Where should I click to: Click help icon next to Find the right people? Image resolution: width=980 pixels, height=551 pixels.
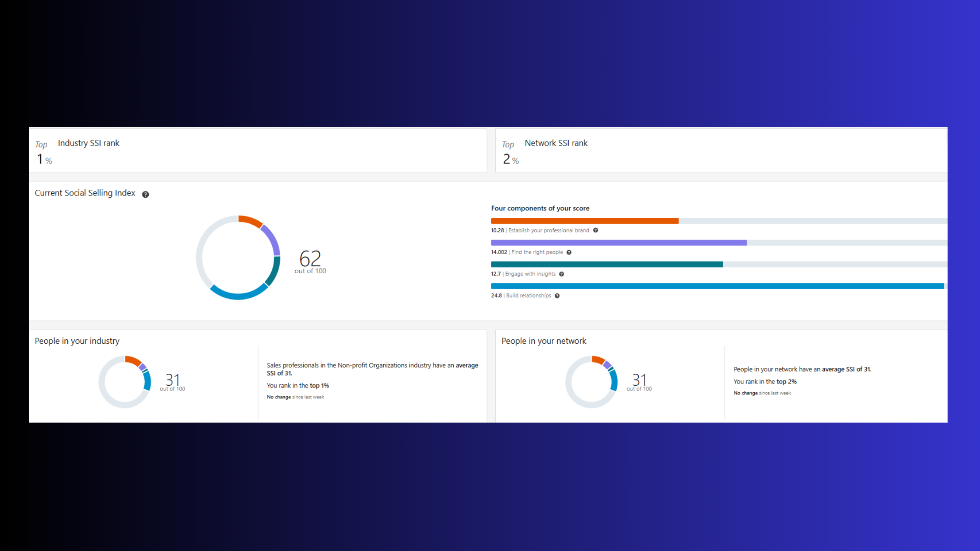point(569,252)
